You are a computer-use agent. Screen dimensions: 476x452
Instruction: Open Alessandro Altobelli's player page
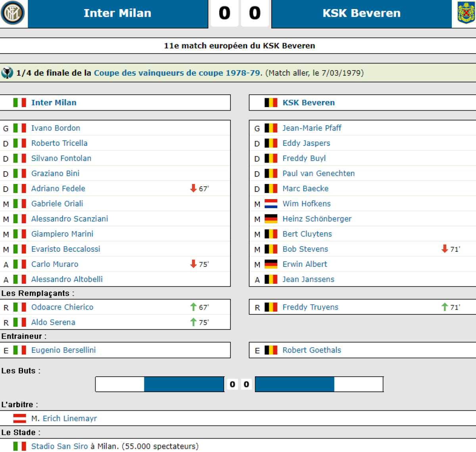pos(67,279)
